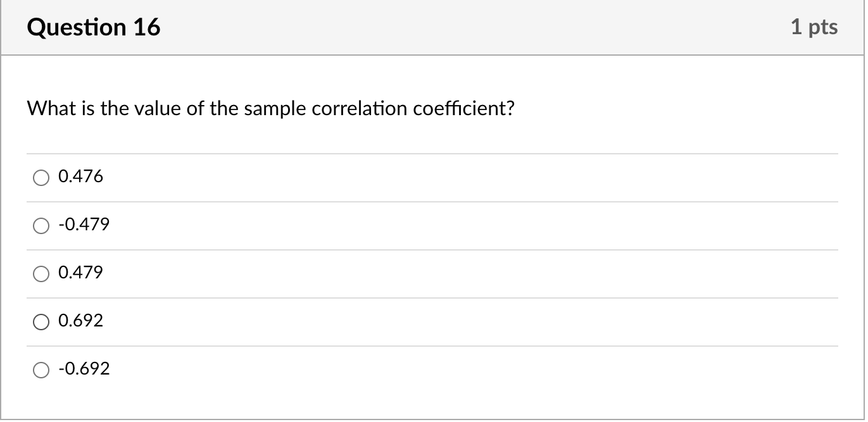The width and height of the screenshot is (868, 422).
Task: Choose the -0.479 radio button
Action: tap(41, 226)
